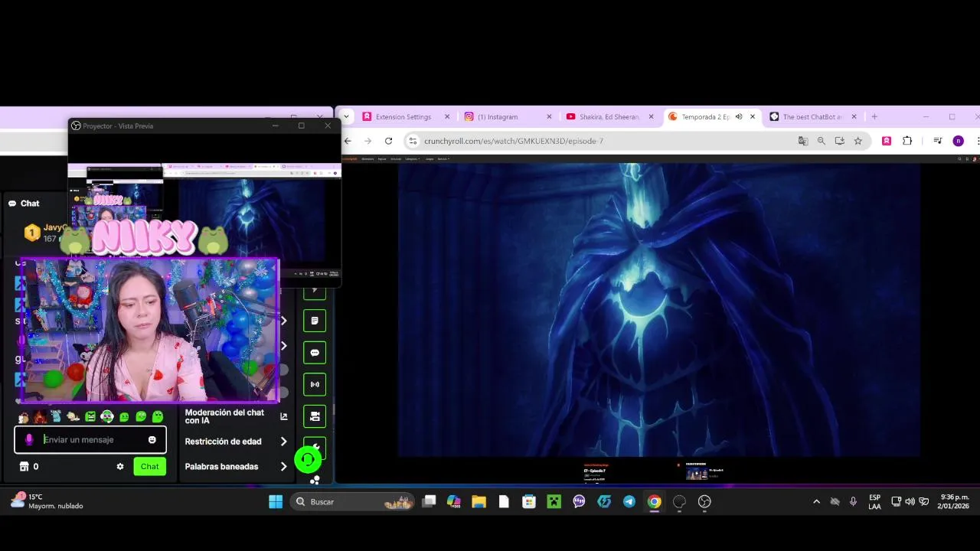Open the Chrome extensions puzzle icon
The width and height of the screenshot is (980, 551).
tap(907, 141)
